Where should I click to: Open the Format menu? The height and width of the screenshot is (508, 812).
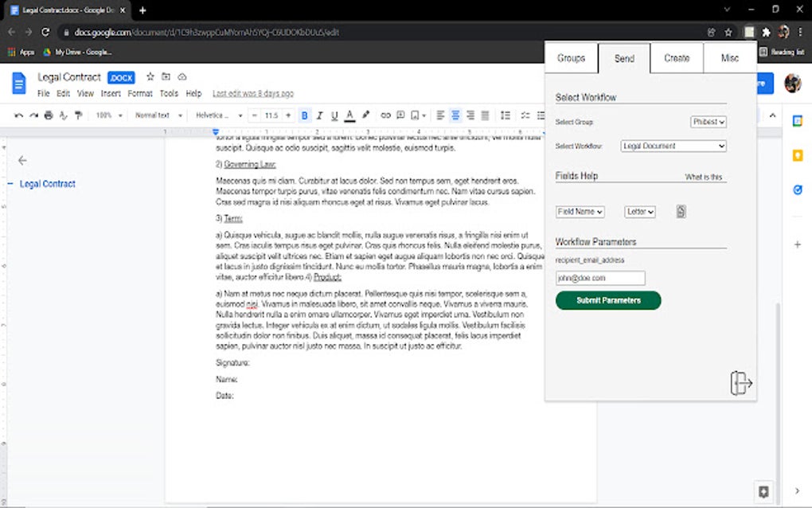click(x=140, y=92)
